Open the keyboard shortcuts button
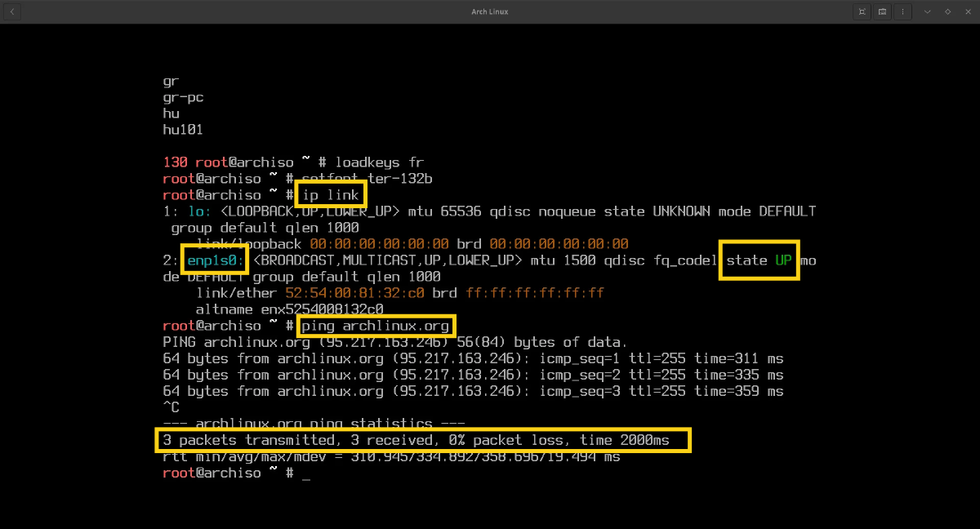The image size is (980, 529). tap(883, 11)
